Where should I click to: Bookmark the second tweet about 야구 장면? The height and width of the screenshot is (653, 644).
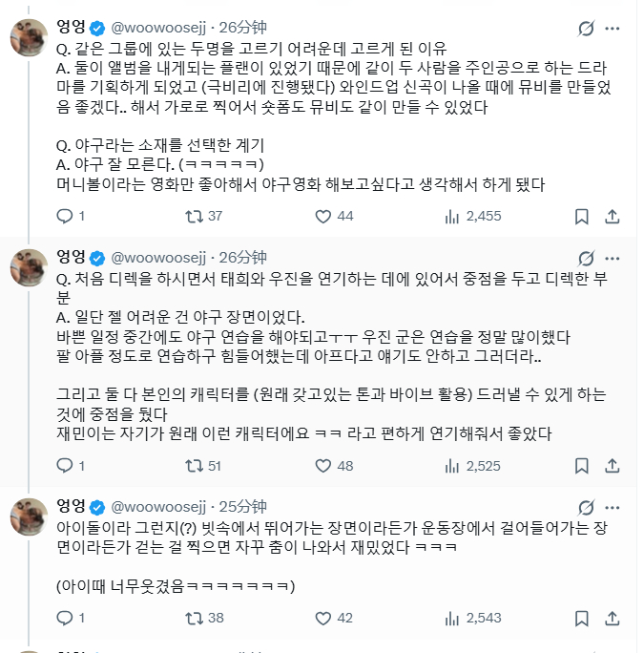582,466
